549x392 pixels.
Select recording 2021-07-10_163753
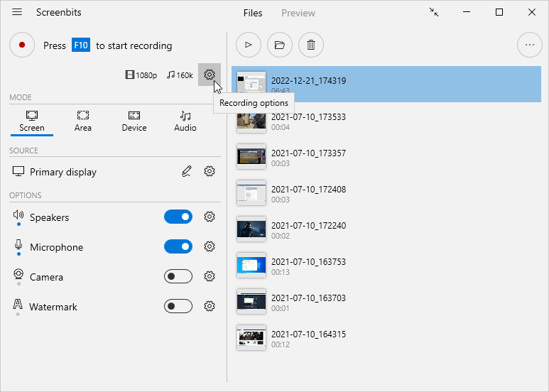coord(386,266)
